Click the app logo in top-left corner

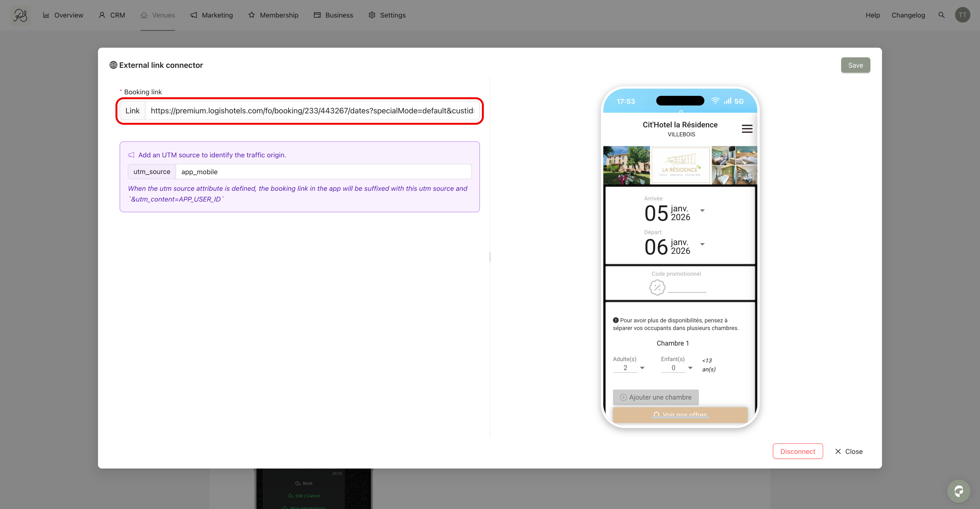(x=20, y=15)
